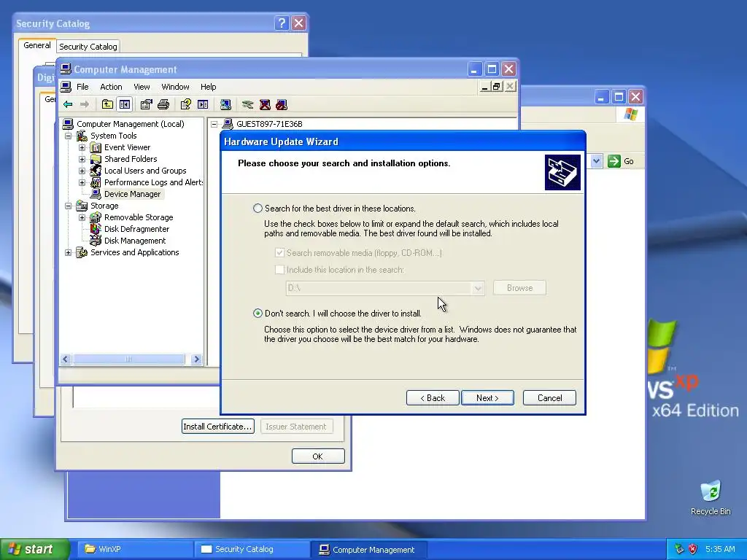The width and height of the screenshot is (747, 560).
Task: Expand the Performance Logs and Alerts node
Action: (82, 182)
